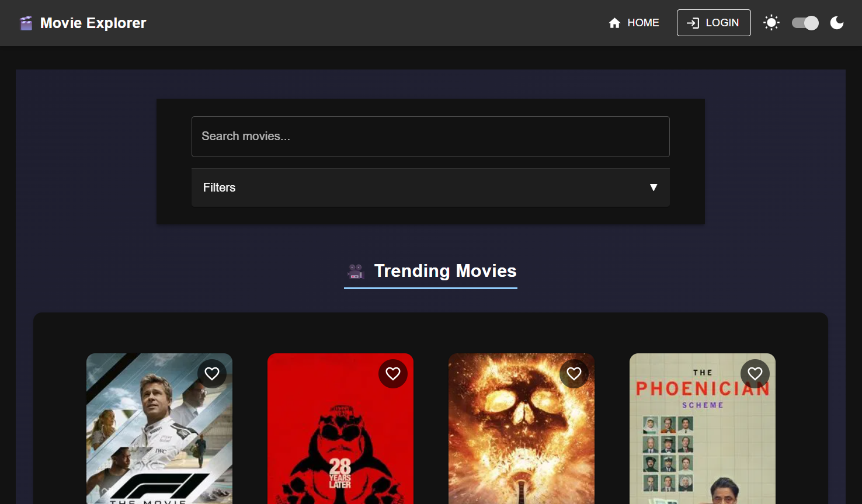Click the sun light-mode icon

(771, 23)
